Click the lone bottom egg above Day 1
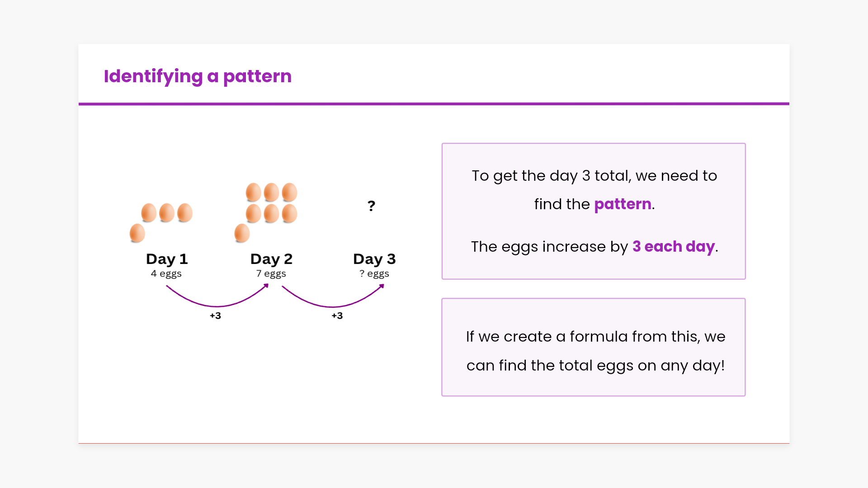The width and height of the screenshot is (868, 488). (x=137, y=233)
